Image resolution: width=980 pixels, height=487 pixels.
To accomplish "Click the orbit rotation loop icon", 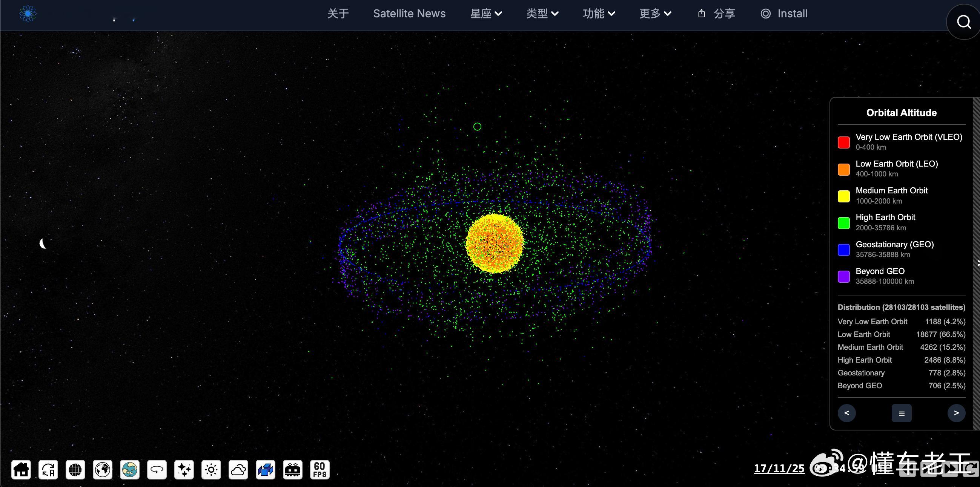I will tap(157, 470).
